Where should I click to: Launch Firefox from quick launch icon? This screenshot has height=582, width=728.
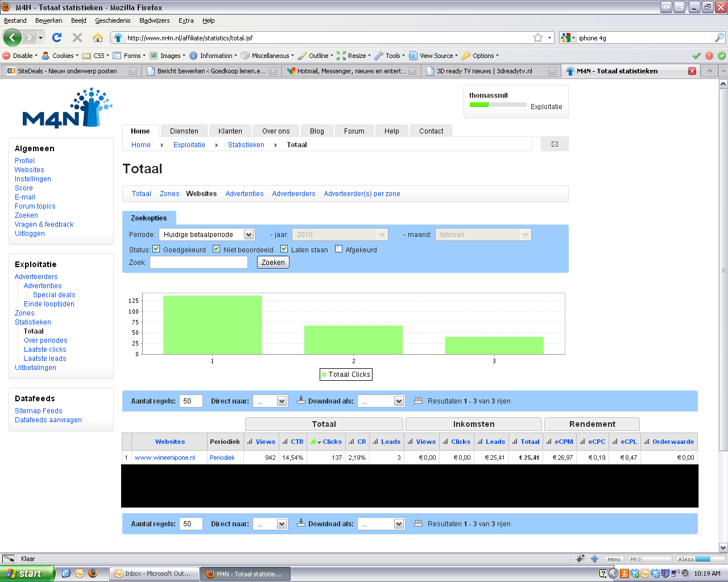pyautogui.click(x=93, y=573)
